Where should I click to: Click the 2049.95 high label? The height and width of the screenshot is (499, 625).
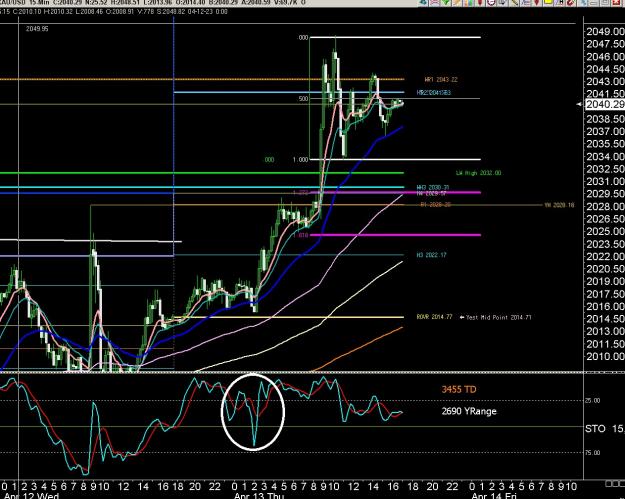37,29
